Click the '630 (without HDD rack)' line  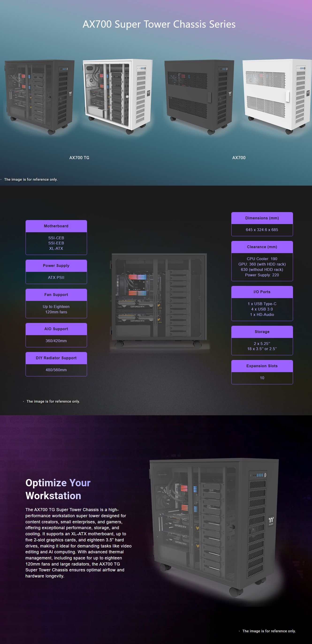[262, 270]
